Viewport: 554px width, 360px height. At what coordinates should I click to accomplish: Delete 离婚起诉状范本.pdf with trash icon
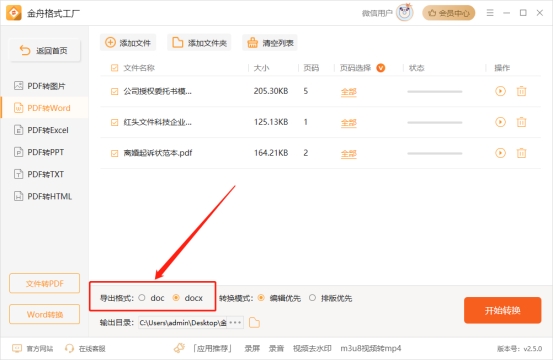pyautogui.click(x=521, y=153)
